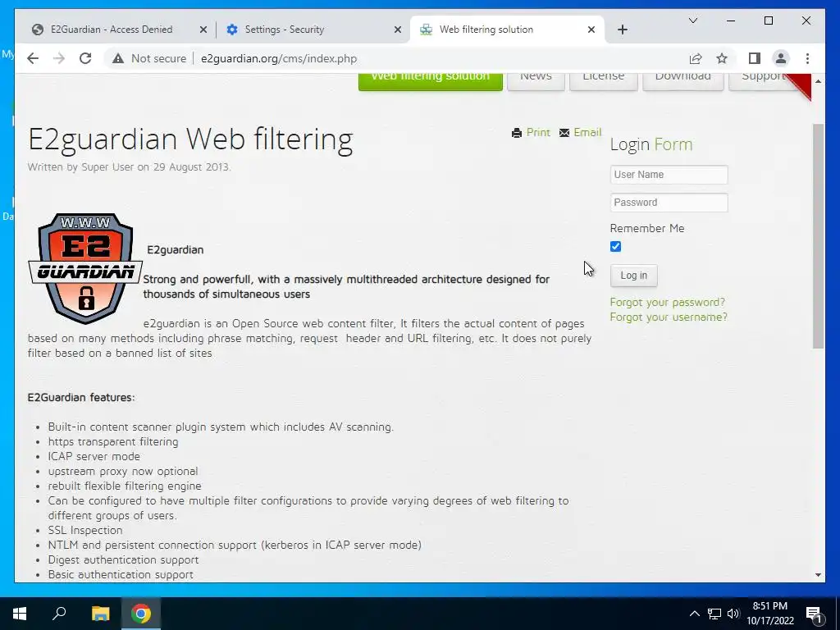The width and height of the screenshot is (840, 630).
Task: Click the Chrome taskbar icon
Action: coord(141,614)
